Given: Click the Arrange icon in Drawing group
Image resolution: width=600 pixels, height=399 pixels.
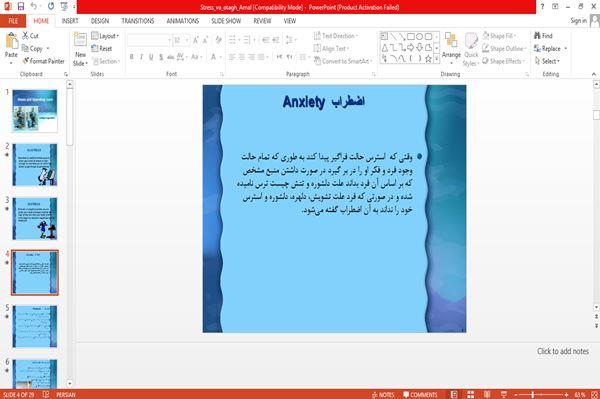Looking at the screenshot, I should point(451,41).
